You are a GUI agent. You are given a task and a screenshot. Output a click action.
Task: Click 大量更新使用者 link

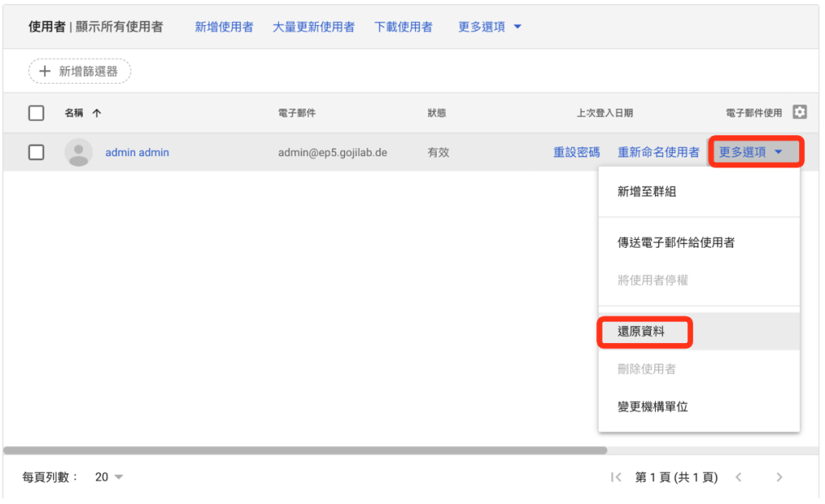point(313,27)
